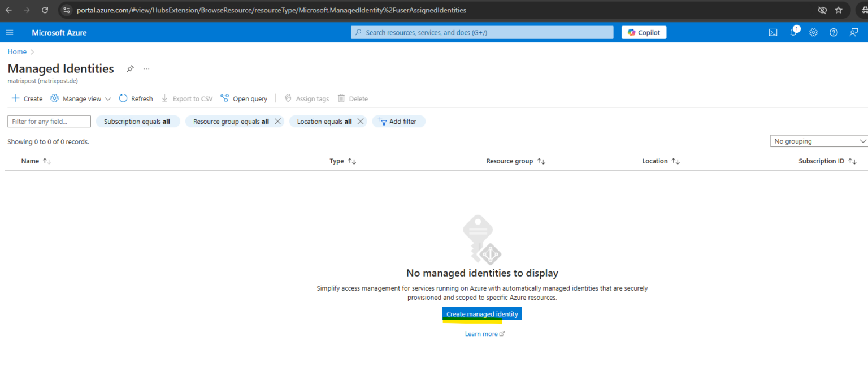Viewport: 868px width, 375px height.
Task: Refresh the managed identities list
Action: (136, 98)
